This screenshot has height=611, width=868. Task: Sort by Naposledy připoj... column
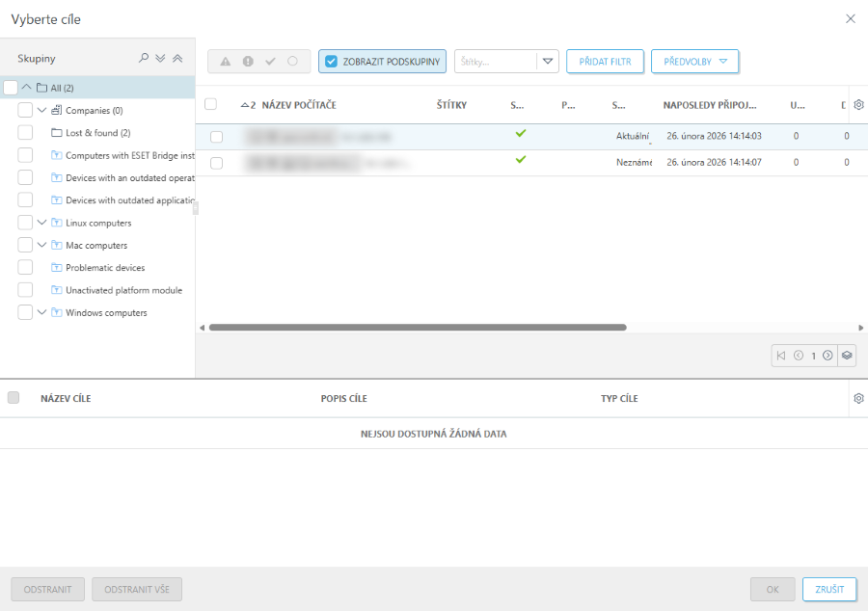click(x=710, y=105)
